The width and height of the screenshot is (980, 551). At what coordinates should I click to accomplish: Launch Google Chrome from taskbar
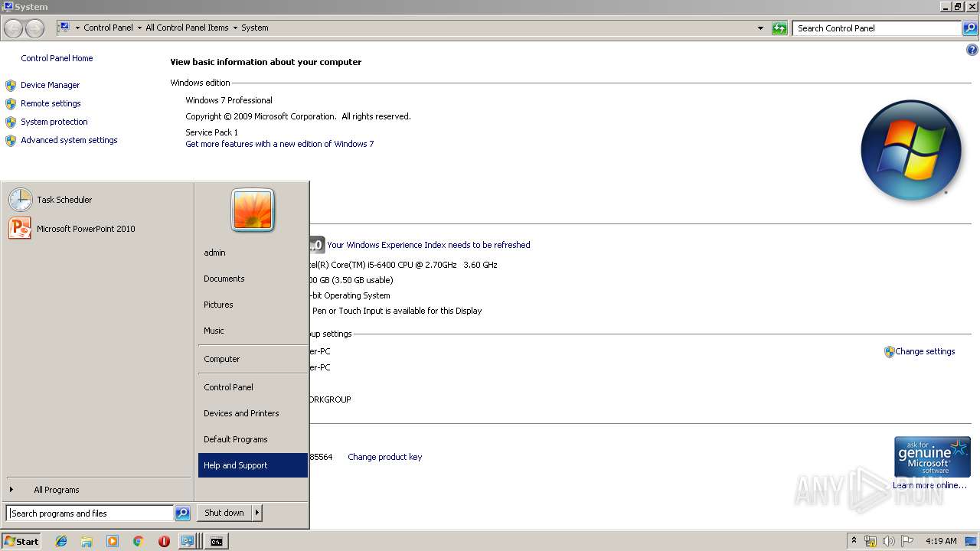(x=138, y=541)
